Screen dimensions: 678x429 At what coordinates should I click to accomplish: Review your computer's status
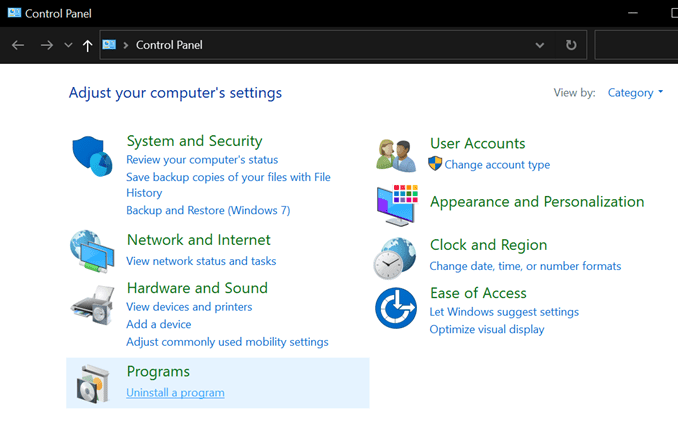point(202,160)
